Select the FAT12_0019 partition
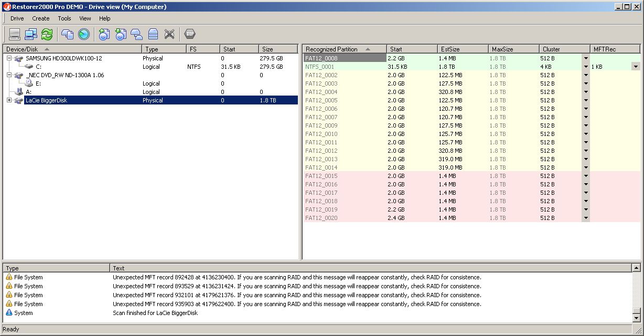 pyautogui.click(x=321, y=209)
